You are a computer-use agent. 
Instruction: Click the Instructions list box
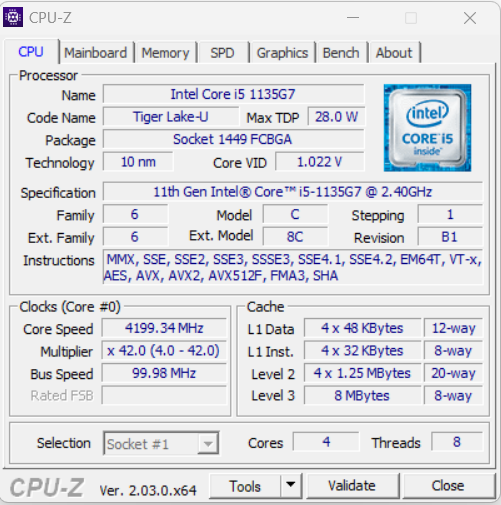(293, 267)
